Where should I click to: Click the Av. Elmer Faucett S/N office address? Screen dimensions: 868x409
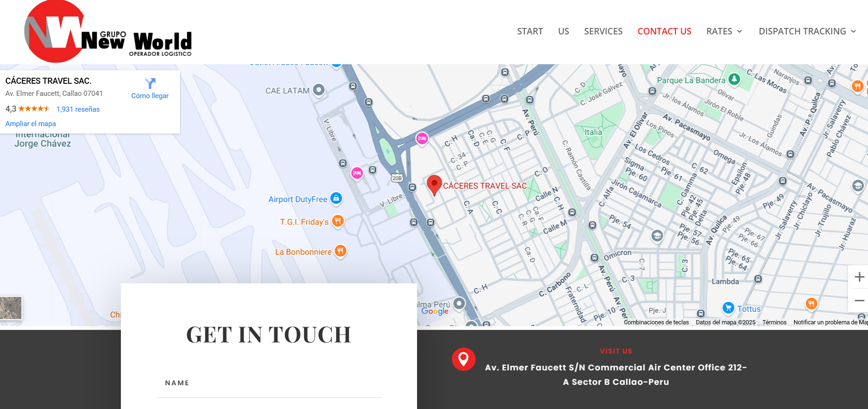[x=616, y=375]
